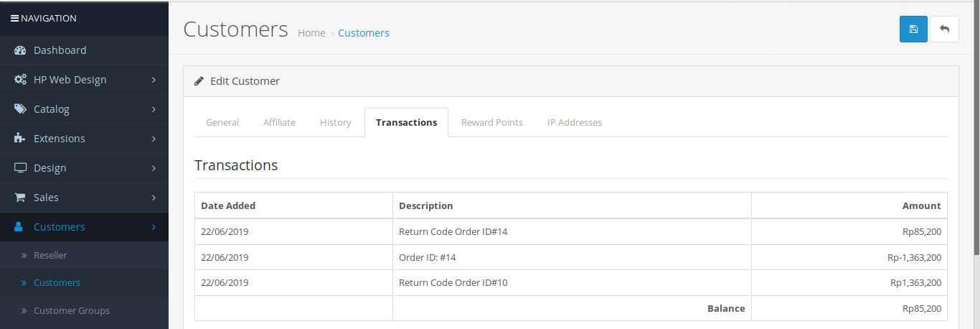Open the Reseller submenu item
980x329 pixels.
click(50, 255)
